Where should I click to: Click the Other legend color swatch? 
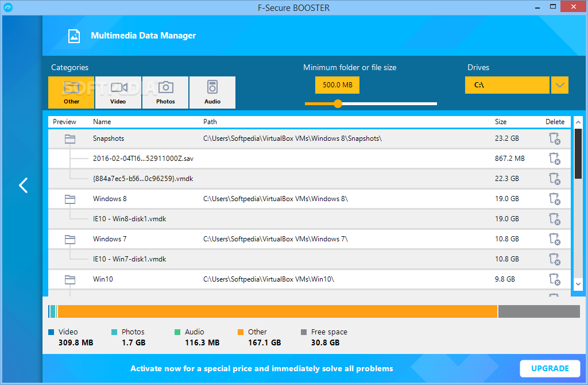(x=241, y=332)
